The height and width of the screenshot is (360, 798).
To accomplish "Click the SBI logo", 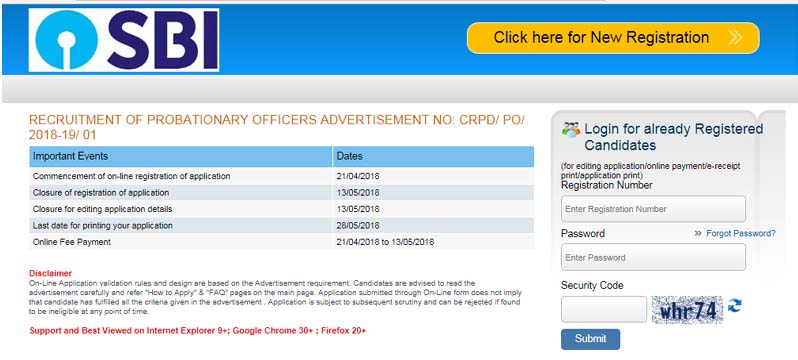I will coord(124,40).
